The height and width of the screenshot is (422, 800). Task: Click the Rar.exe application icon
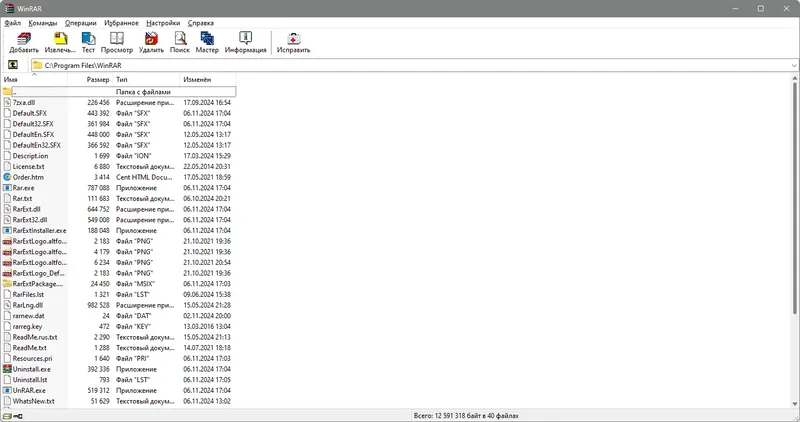(x=7, y=188)
